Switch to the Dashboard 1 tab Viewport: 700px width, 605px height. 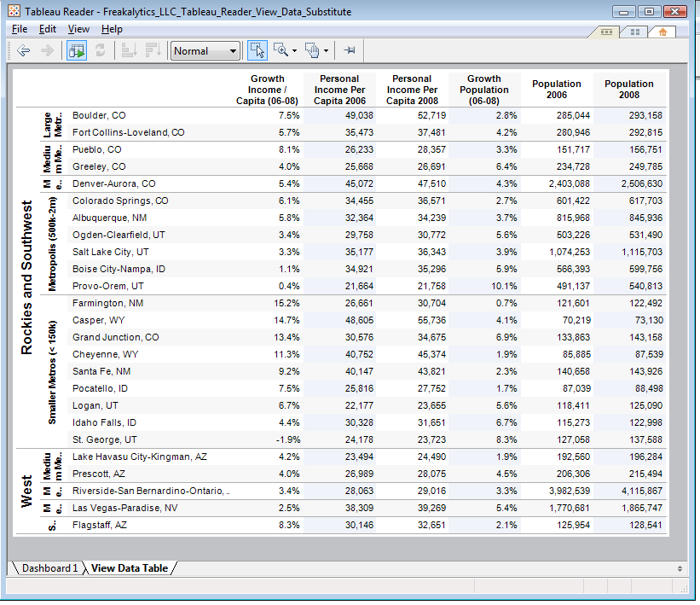49,567
